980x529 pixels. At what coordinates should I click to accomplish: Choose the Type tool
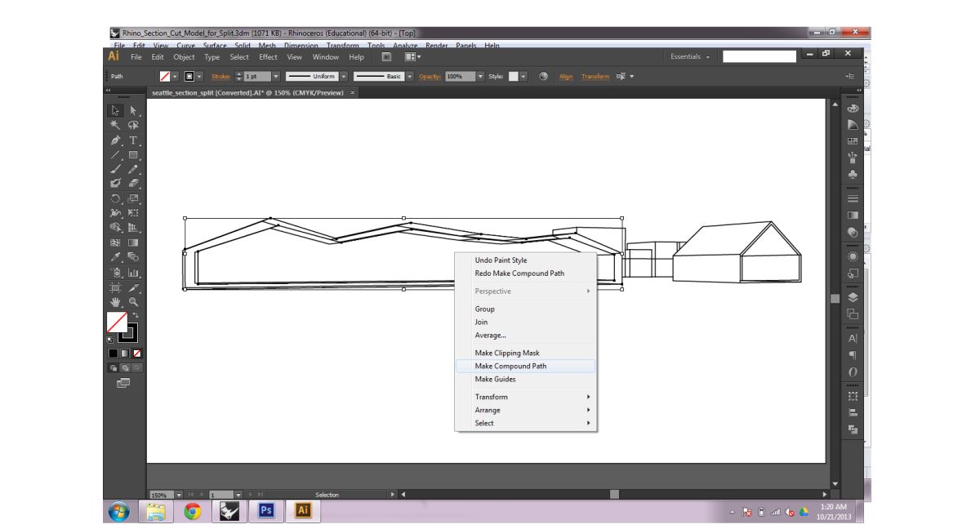(133, 140)
